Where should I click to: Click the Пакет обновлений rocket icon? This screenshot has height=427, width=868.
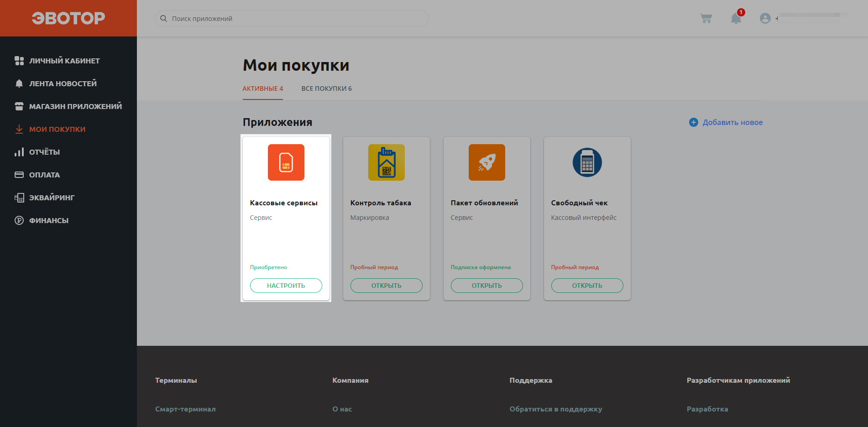tap(487, 162)
